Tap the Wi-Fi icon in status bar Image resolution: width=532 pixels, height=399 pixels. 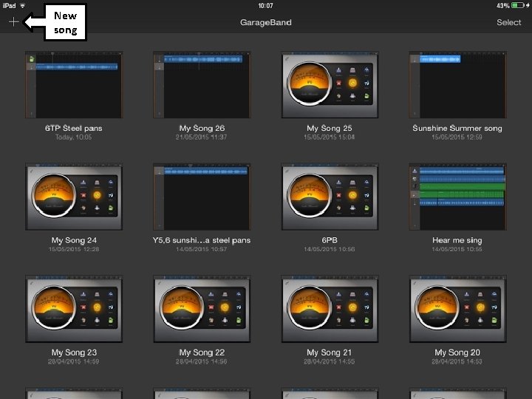click(23, 5)
